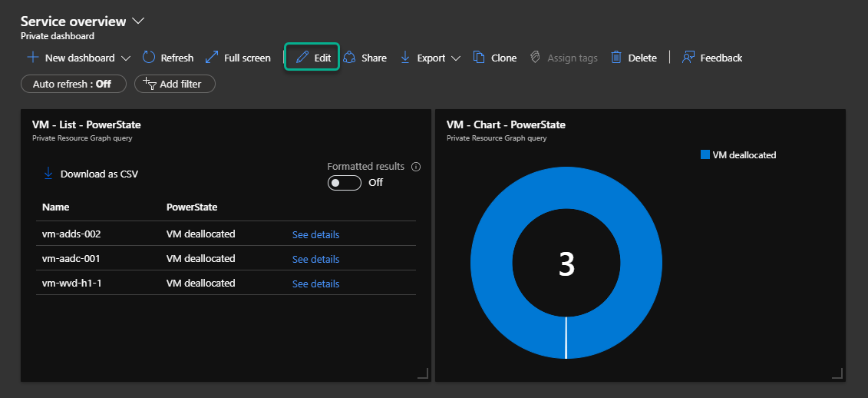Image resolution: width=868 pixels, height=398 pixels.
Task: Click resize handle of VM Chart tile
Action: 837,373
